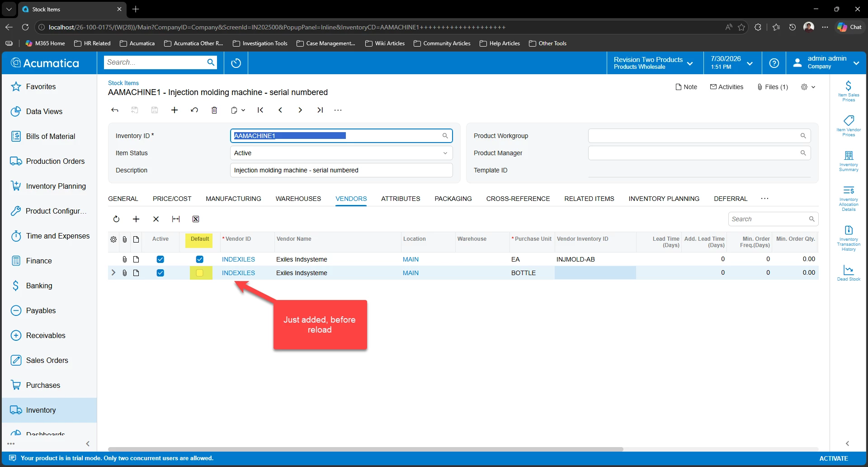
Task: Delete the selected vendor row
Action: pos(156,219)
